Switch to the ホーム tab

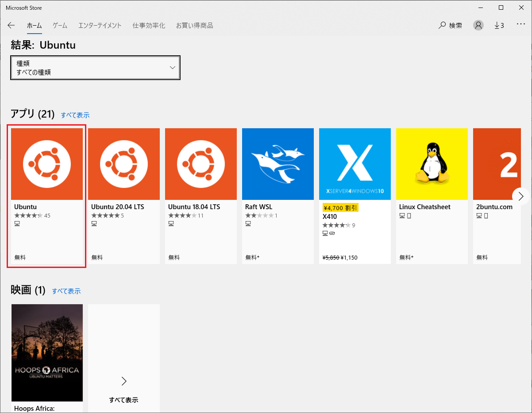34,26
